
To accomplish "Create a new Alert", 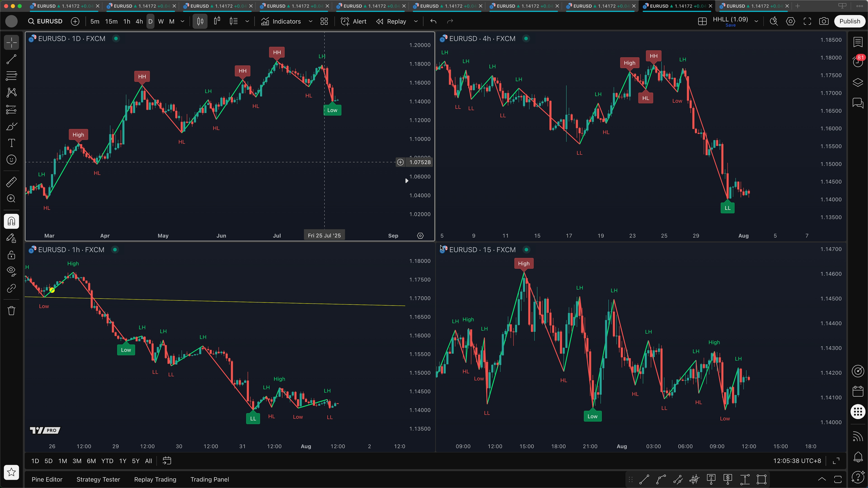I will click(x=354, y=21).
